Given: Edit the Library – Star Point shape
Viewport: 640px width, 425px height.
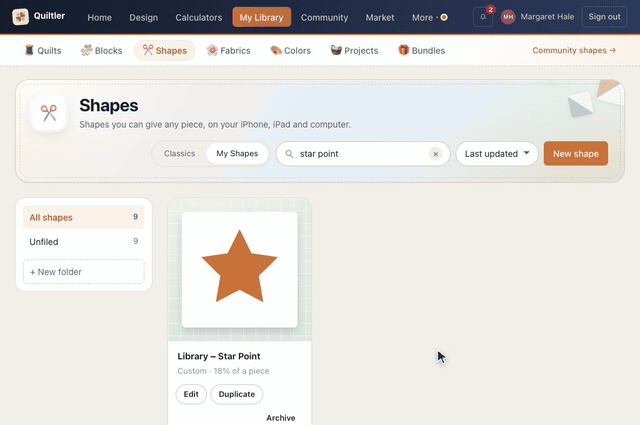Looking at the screenshot, I should (x=191, y=394).
